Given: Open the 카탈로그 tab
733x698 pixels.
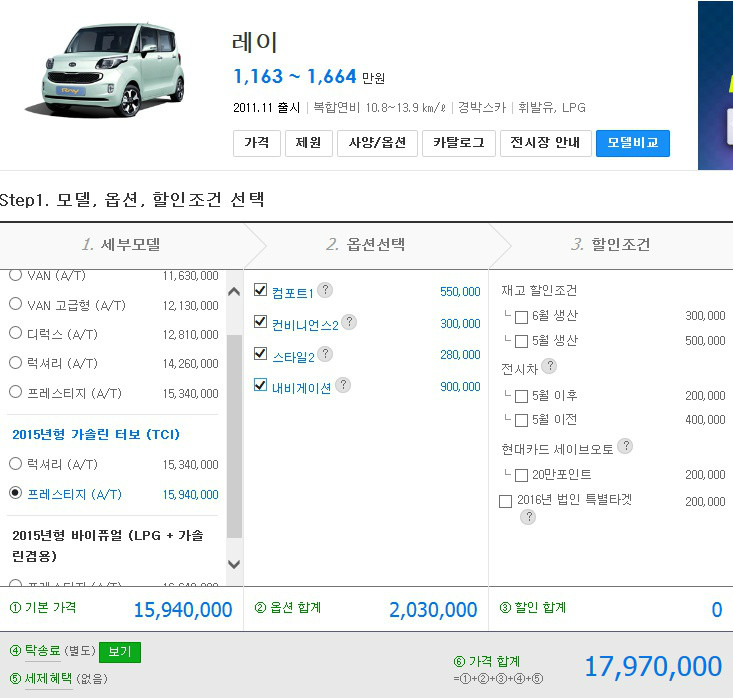Looking at the screenshot, I should [459, 143].
